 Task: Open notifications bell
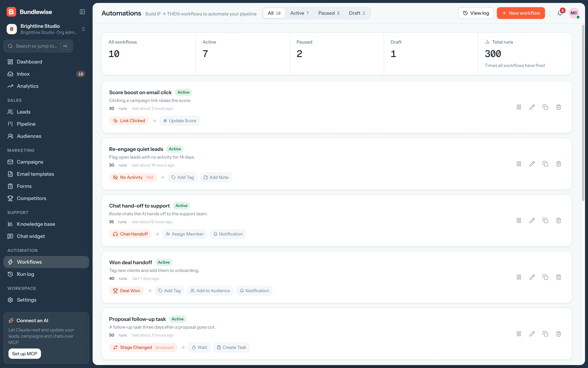[560, 13]
